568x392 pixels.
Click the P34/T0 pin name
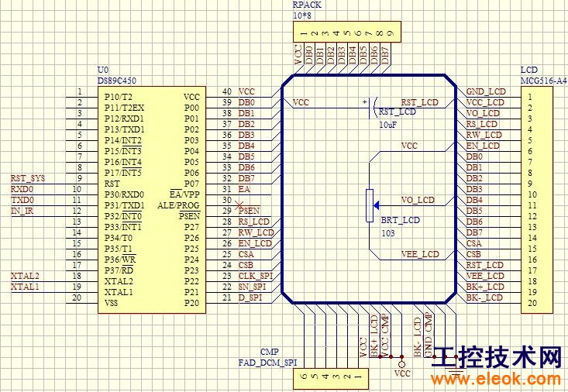click(x=119, y=238)
